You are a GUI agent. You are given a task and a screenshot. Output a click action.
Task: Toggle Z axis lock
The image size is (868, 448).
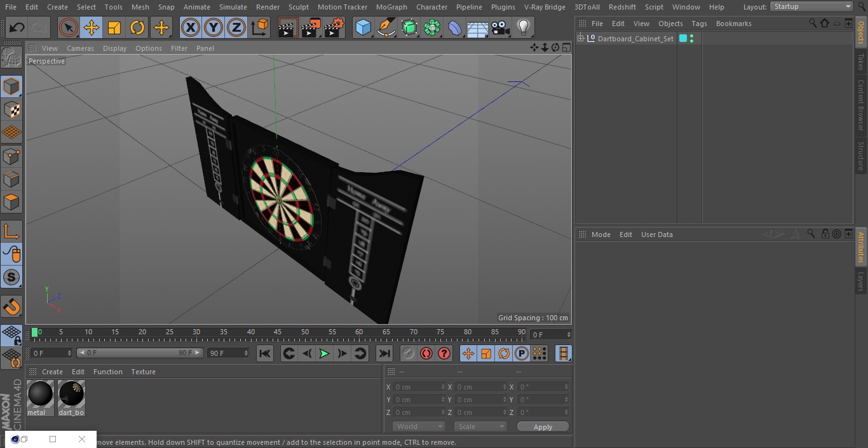[x=236, y=27]
